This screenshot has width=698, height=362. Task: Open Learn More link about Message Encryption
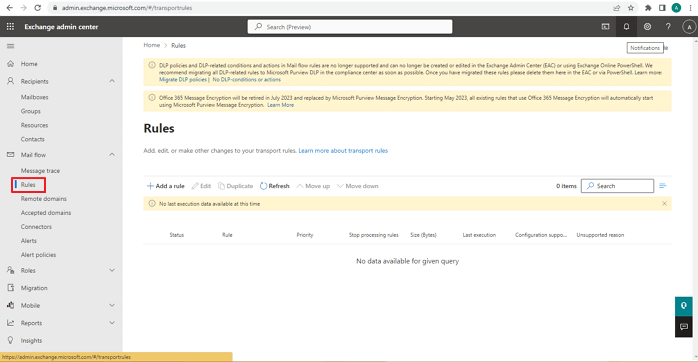[280, 105]
